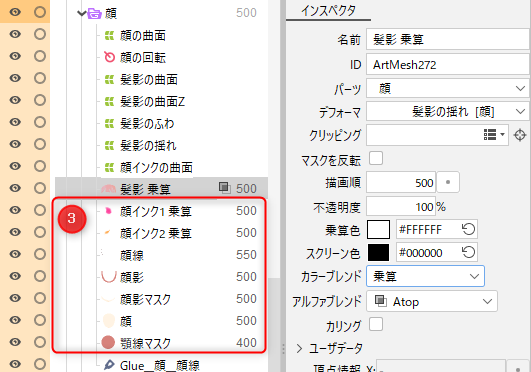Reset the screen color スクリーン色 value

pos(468,252)
